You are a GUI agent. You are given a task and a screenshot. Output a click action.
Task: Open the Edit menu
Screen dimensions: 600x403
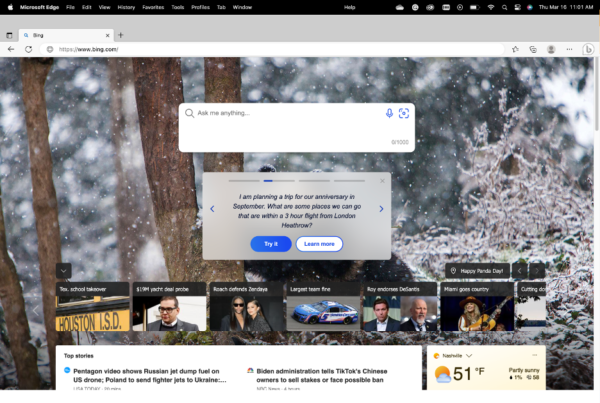pyautogui.click(x=87, y=7)
